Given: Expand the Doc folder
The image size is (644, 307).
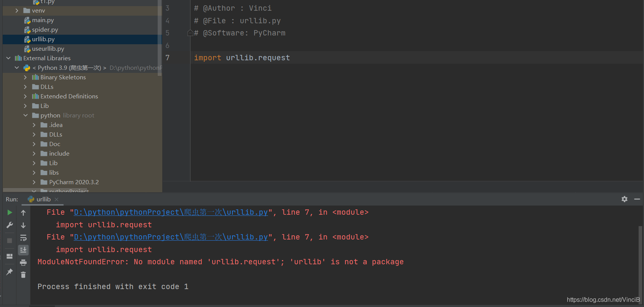Looking at the screenshot, I should click(x=34, y=144).
